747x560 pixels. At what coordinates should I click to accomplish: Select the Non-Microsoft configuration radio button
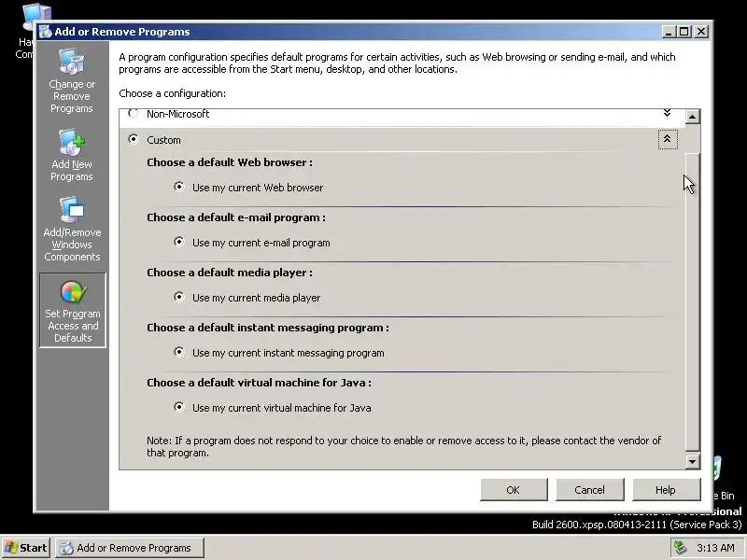click(133, 113)
